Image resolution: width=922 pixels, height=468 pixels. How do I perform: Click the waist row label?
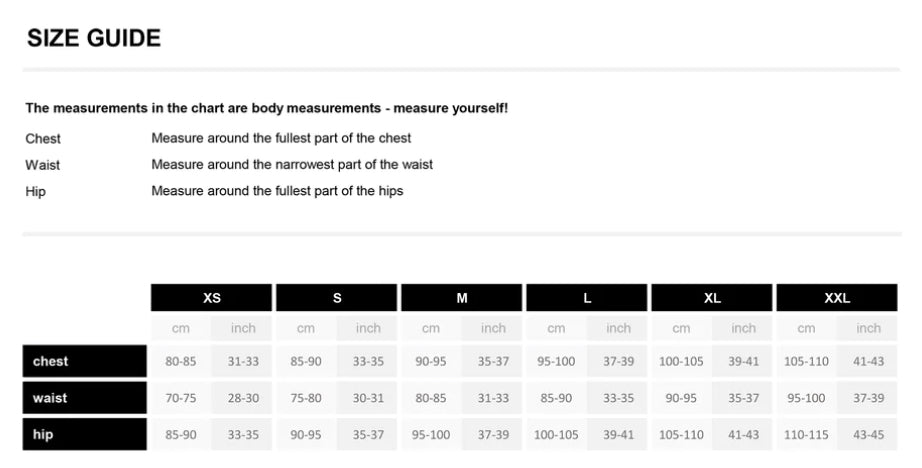pos(85,398)
